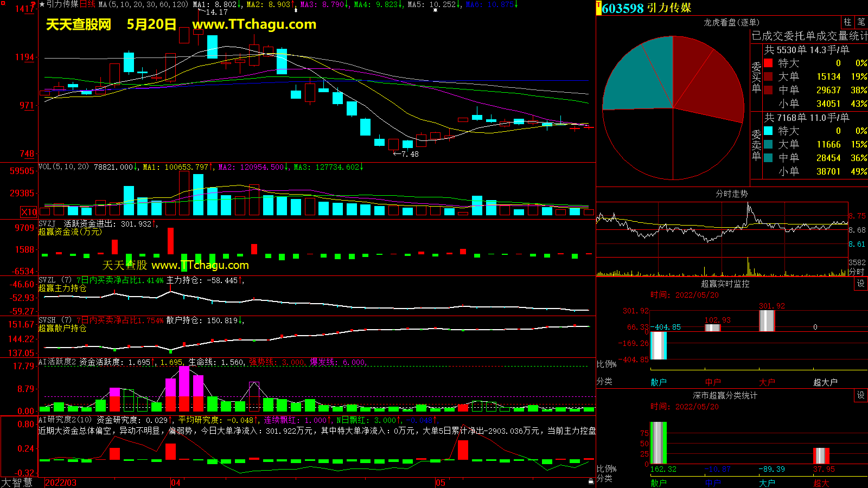Toggle 比例% in 超赢实时监控 panel
This screenshot has height=488, width=868.
pyautogui.click(x=607, y=364)
